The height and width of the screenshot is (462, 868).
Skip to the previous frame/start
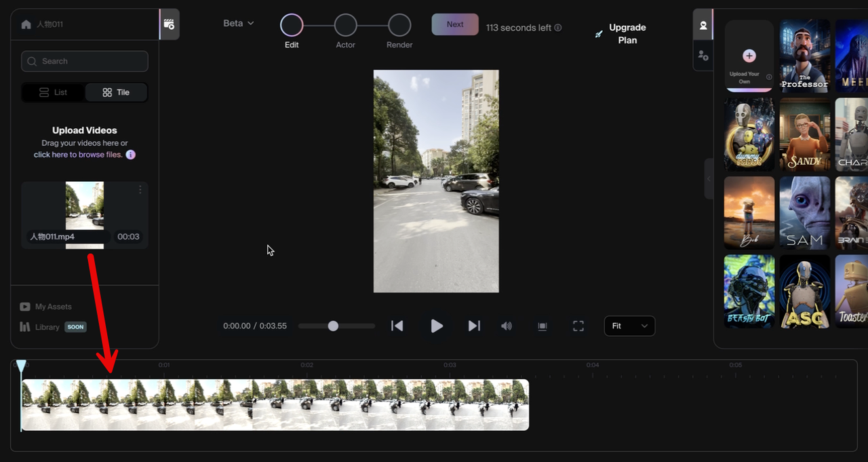[397, 326]
